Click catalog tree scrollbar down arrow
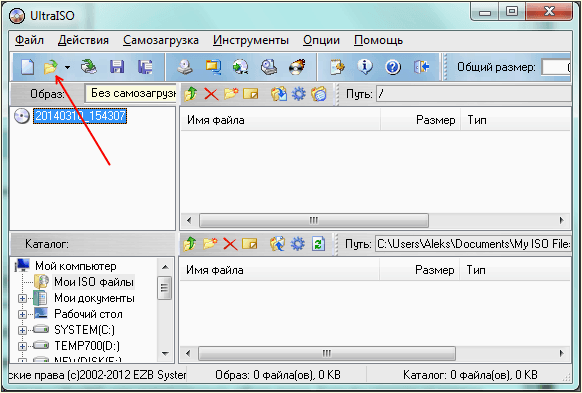582x393 pixels. (x=166, y=354)
